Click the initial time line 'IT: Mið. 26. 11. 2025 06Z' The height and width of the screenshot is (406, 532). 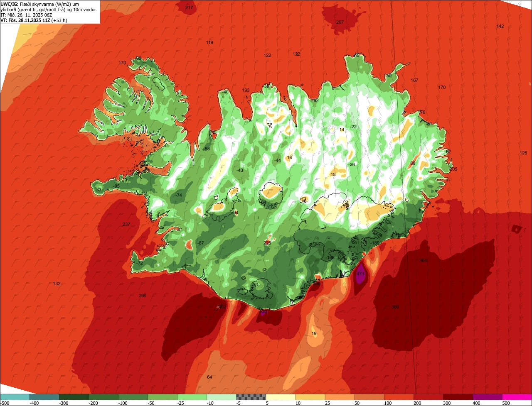coord(26,15)
